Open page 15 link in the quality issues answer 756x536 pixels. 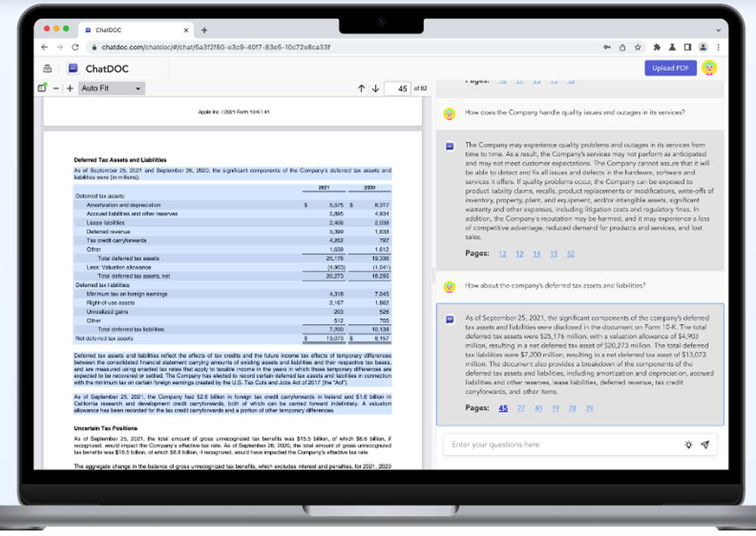click(553, 253)
